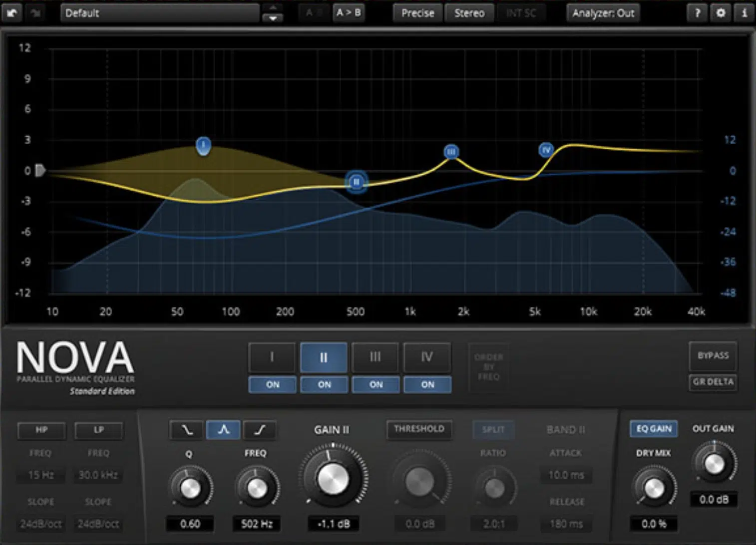Enable the THRESHOLD button
The width and height of the screenshot is (756, 545).
[419, 429]
